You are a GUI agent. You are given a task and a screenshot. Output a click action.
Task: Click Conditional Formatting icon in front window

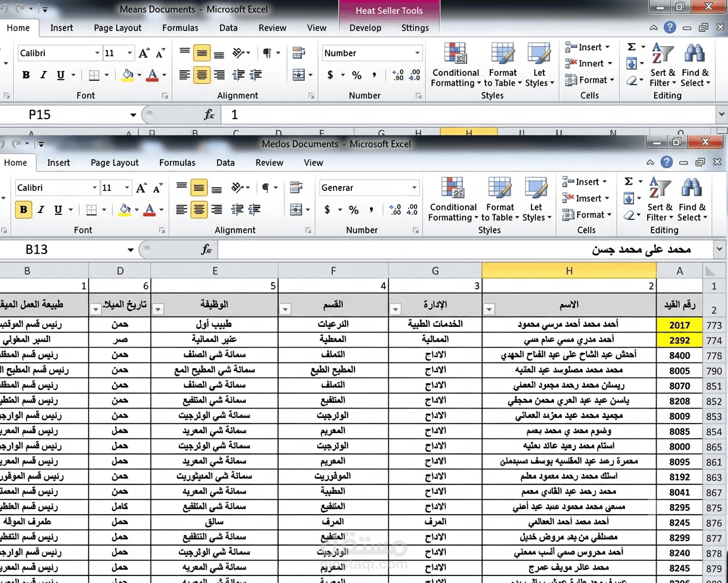(452, 187)
